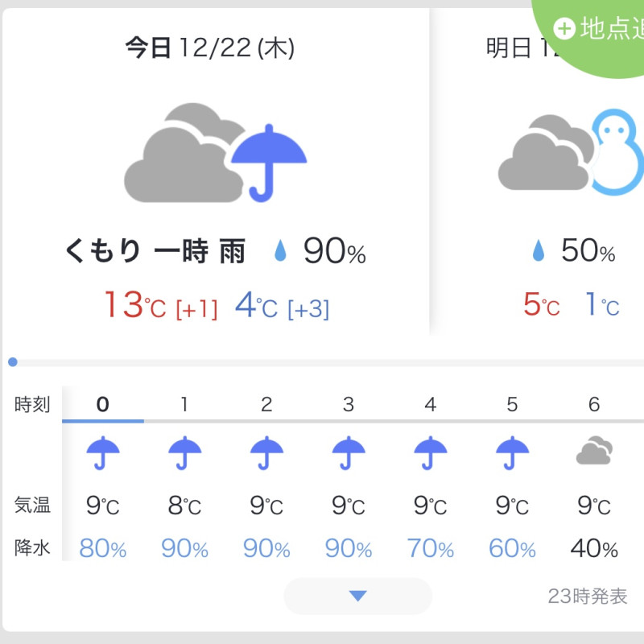Image resolution: width=644 pixels, height=644 pixels.
Task: Click the raindrop icon beside 50%
Action: [x=538, y=250]
